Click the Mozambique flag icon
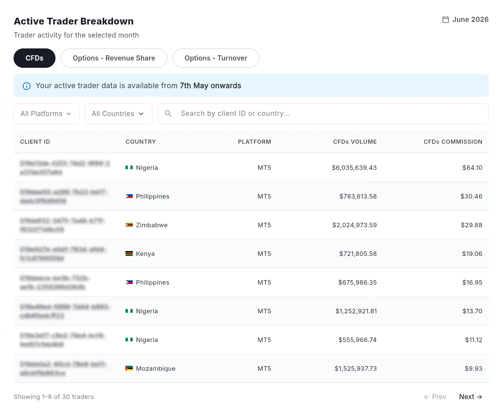 [x=129, y=368]
